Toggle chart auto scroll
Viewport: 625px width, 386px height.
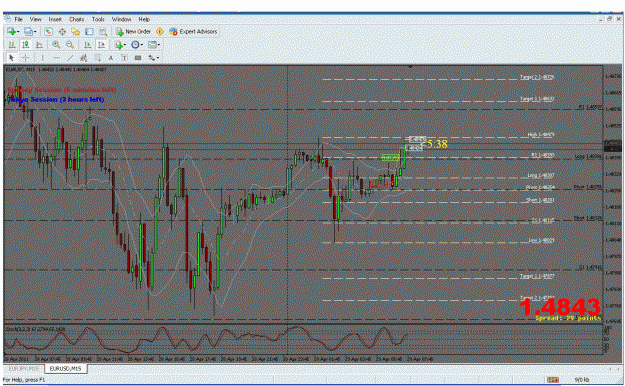click(x=87, y=45)
